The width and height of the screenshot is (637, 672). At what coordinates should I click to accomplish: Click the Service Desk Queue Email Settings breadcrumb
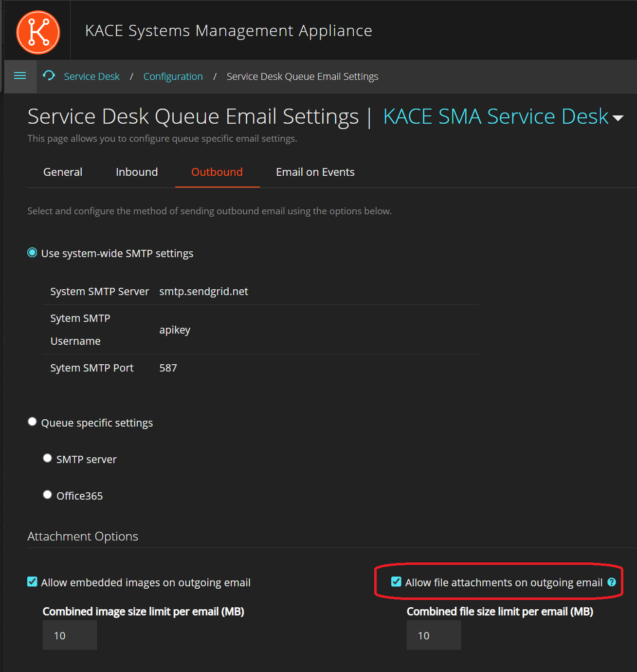point(302,76)
